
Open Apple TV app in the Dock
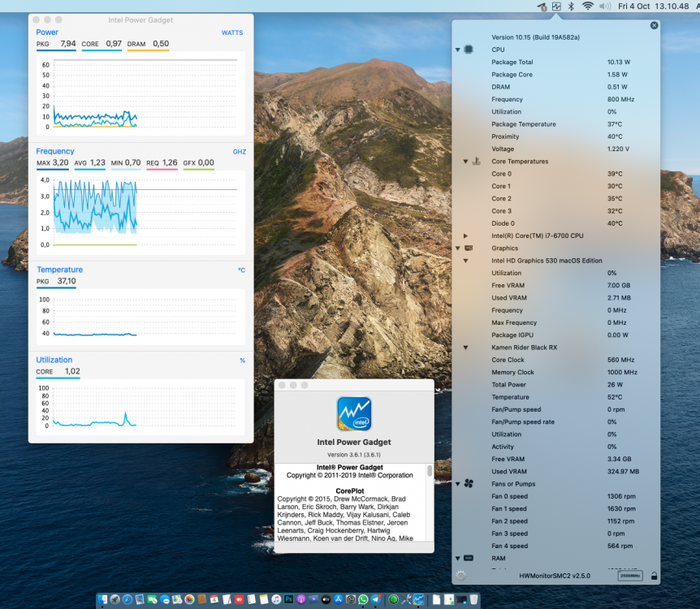click(x=326, y=599)
